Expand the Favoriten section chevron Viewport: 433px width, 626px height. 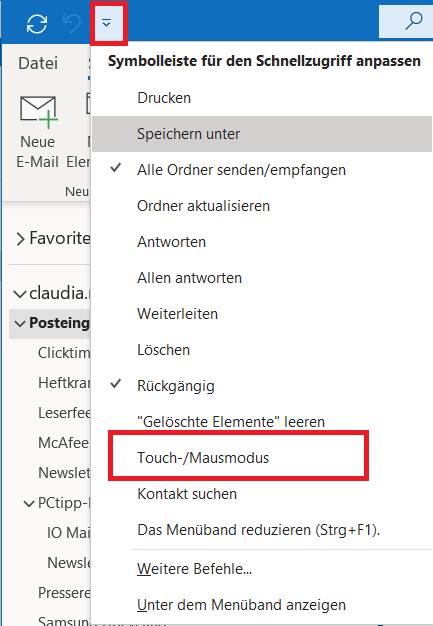coord(20,239)
